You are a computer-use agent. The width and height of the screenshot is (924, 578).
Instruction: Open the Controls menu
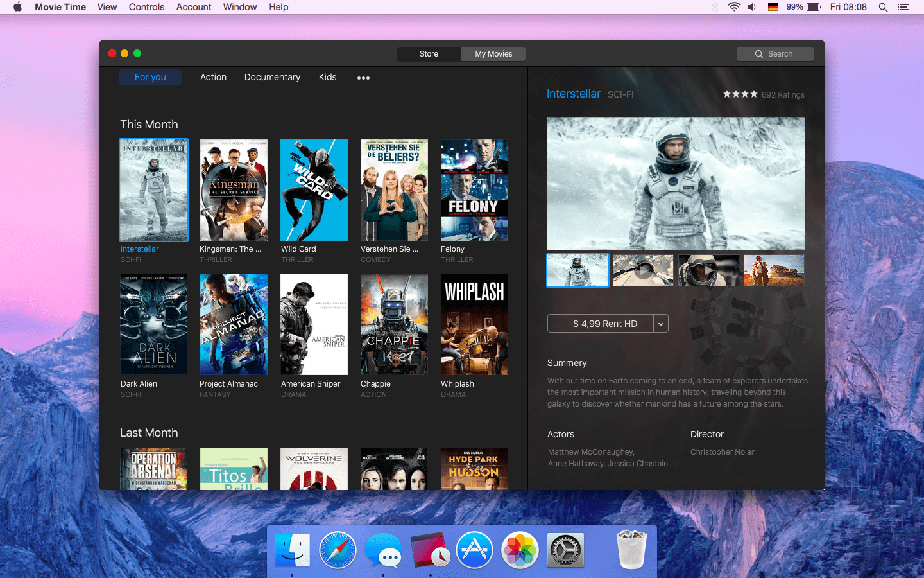click(x=147, y=7)
